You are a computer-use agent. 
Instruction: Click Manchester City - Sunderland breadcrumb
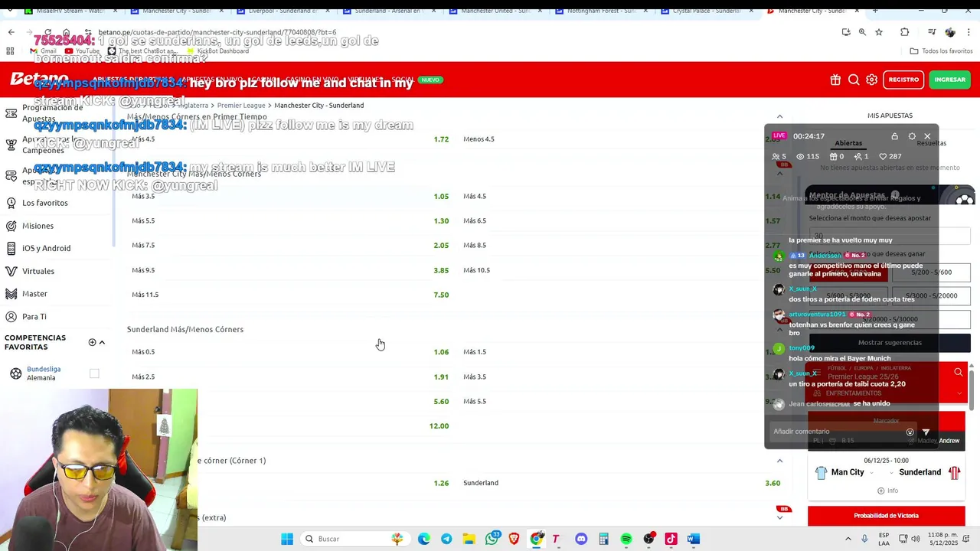coord(318,105)
